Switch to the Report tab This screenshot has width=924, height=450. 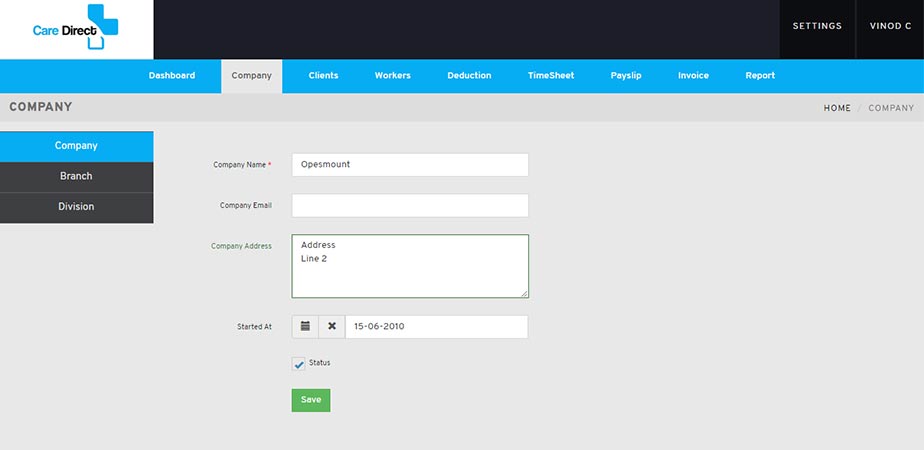click(x=760, y=76)
